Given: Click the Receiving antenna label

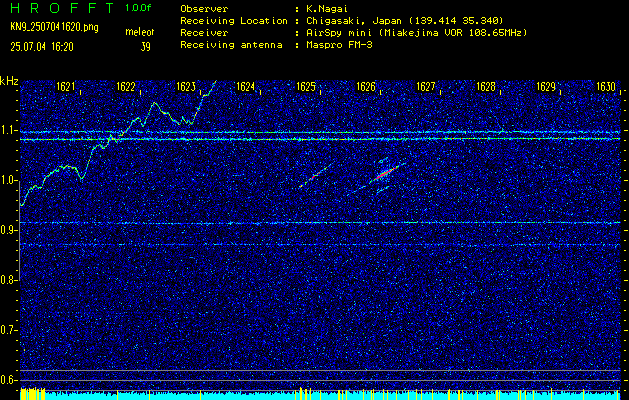Looking at the screenshot, I should tap(231, 45).
